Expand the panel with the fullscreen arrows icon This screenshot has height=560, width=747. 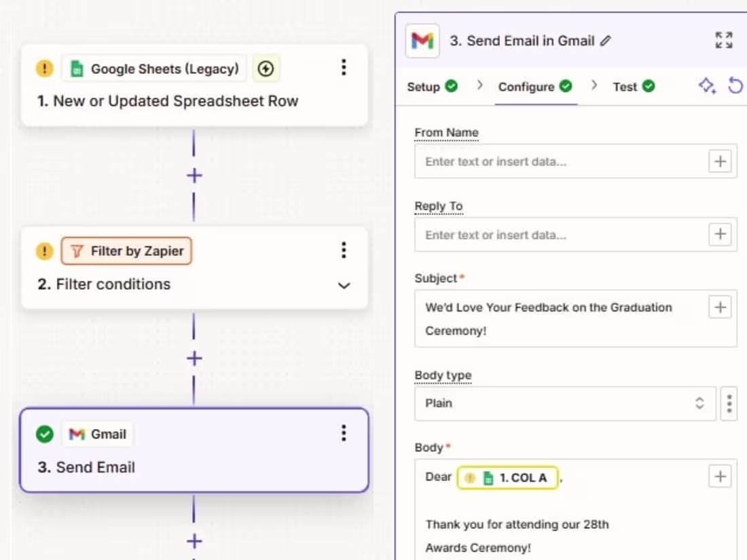coord(723,40)
